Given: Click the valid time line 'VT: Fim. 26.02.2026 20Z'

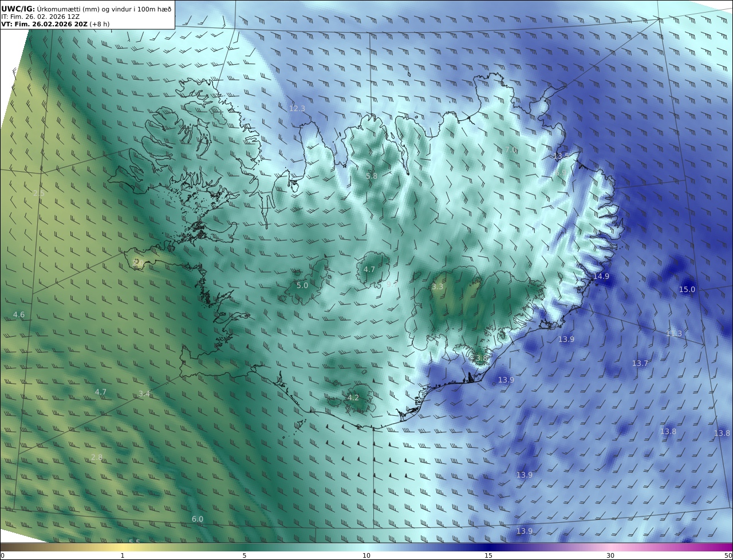Looking at the screenshot, I should point(44,24).
